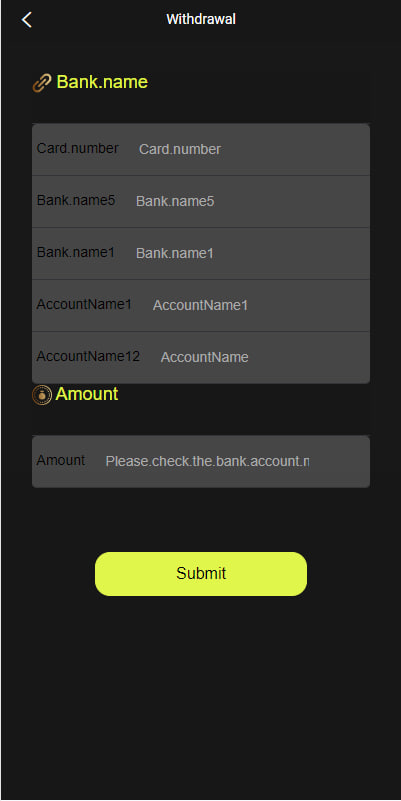The height and width of the screenshot is (801, 401).
Task: Click the empty area of the Card.number row
Action: (x=294, y=149)
